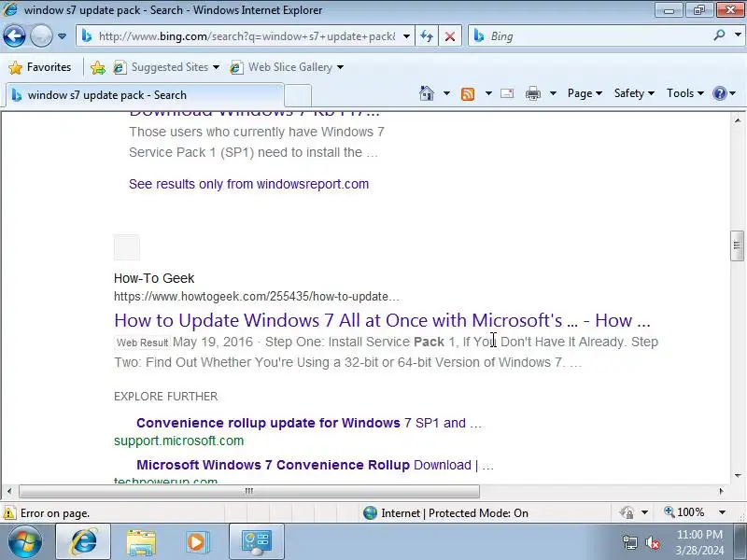Expand the address bar URL history dropdown
The width and height of the screenshot is (747, 560).
[x=406, y=36]
